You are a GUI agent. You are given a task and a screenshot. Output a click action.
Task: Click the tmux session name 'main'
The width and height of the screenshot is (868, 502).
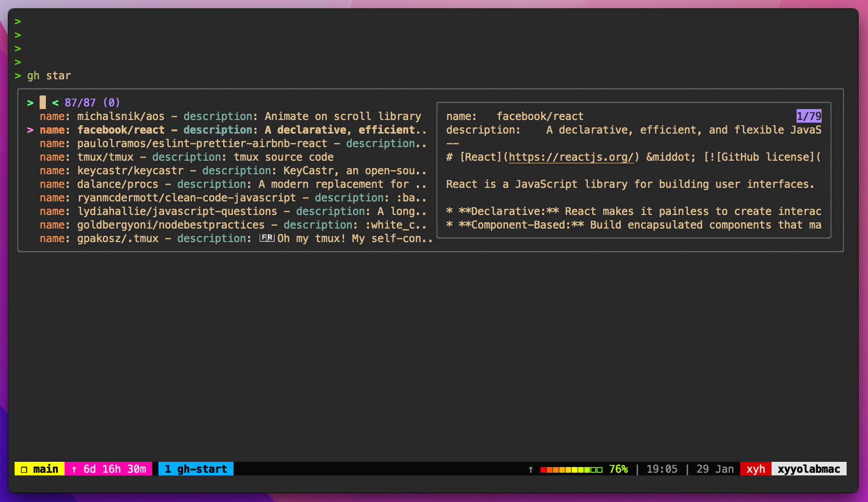click(46, 469)
